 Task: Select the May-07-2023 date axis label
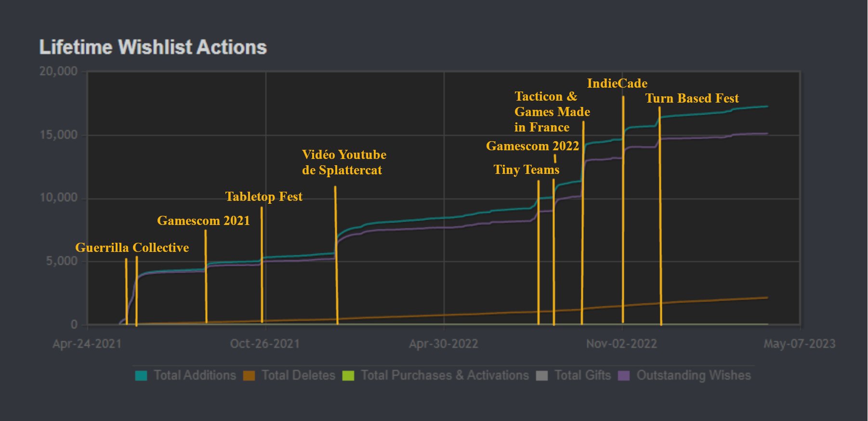pyautogui.click(x=799, y=344)
